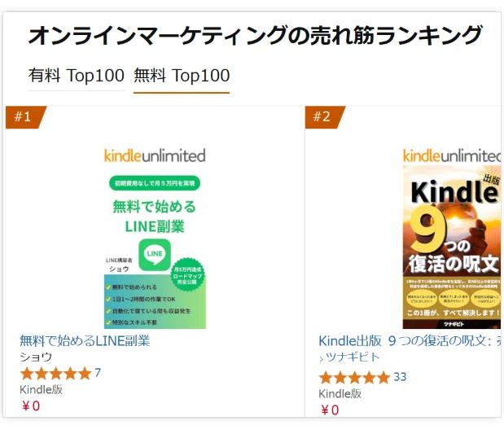Open the 33 reviews count link
Image resolution: width=504 pixels, height=425 pixels.
(400, 376)
